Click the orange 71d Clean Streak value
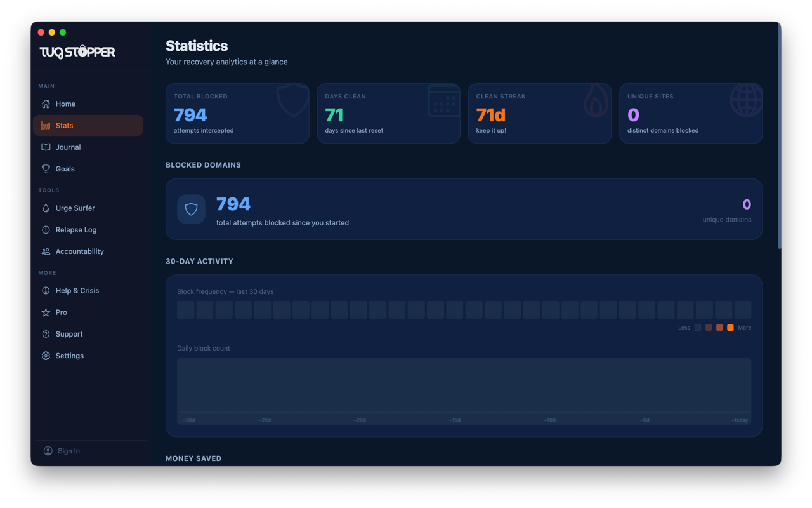The width and height of the screenshot is (812, 508). pos(491,115)
